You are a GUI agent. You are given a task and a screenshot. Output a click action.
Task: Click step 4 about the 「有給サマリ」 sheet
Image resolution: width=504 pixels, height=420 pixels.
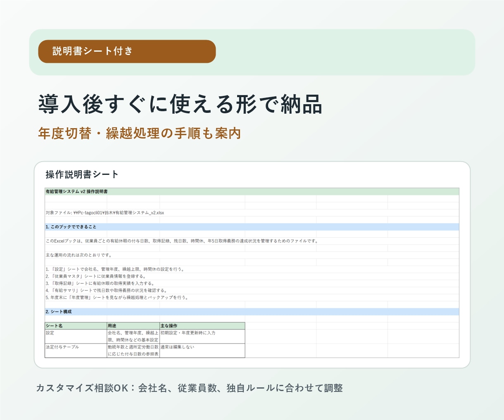coord(107,291)
